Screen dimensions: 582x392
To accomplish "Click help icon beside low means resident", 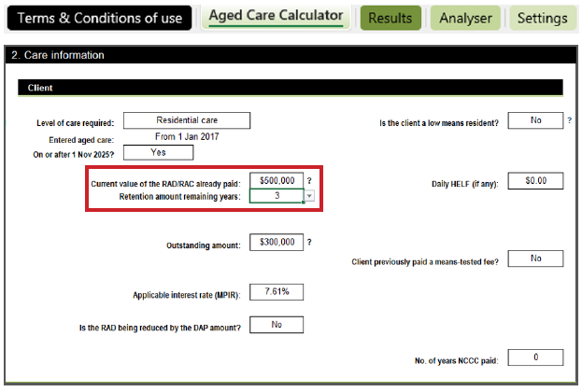I will pyautogui.click(x=569, y=120).
